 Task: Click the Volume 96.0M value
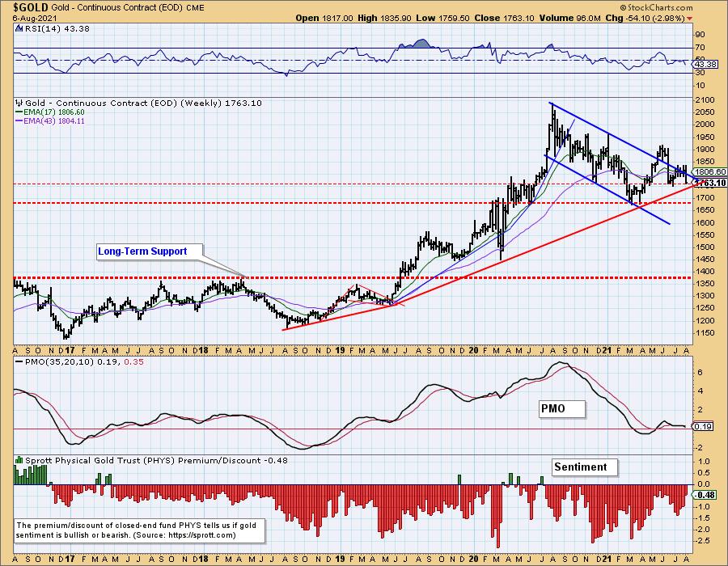(x=572, y=18)
